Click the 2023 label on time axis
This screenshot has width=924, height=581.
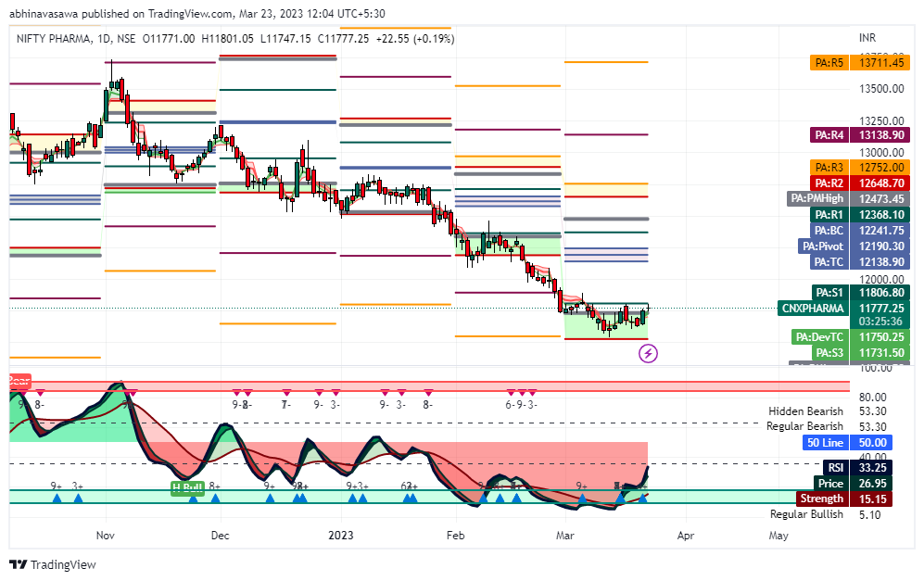(341, 536)
